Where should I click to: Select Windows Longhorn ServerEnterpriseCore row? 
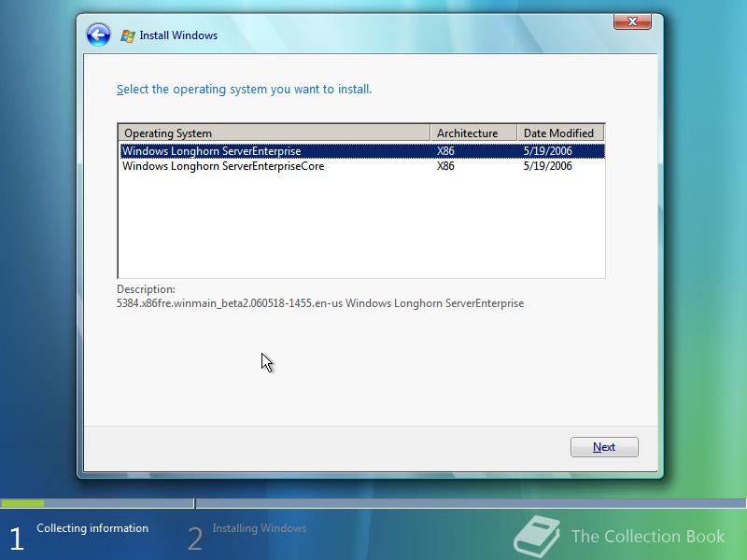[362, 166]
